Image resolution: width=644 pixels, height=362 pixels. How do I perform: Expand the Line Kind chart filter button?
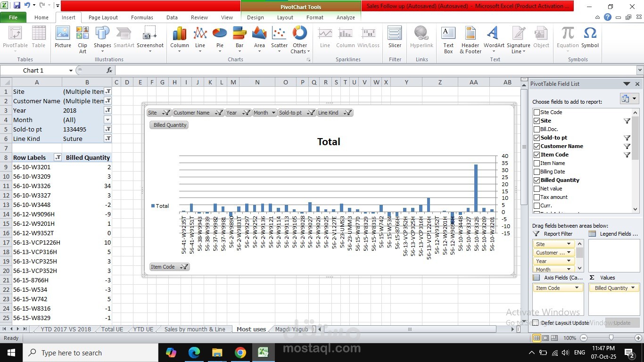(x=334, y=113)
